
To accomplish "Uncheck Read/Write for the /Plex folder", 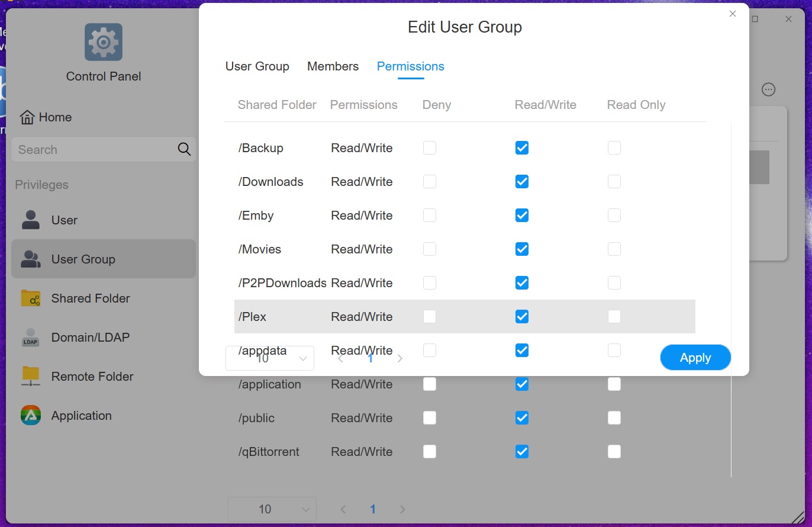I will click(x=522, y=317).
